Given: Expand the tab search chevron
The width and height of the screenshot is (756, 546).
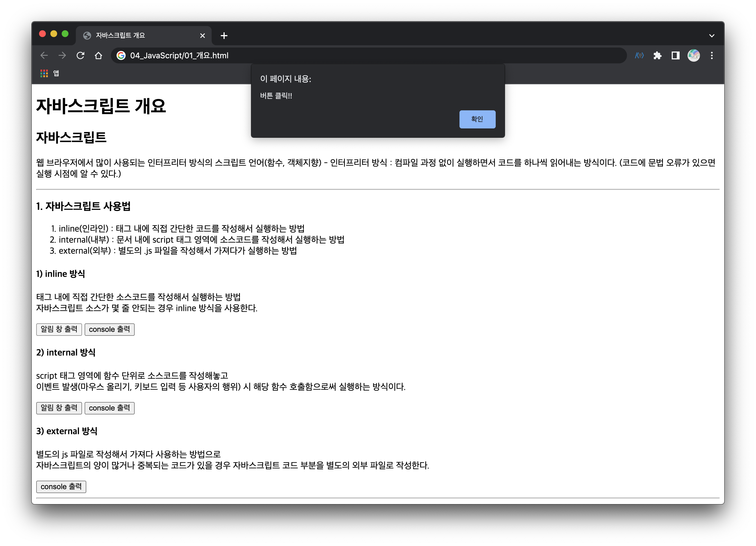Looking at the screenshot, I should point(712,35).
